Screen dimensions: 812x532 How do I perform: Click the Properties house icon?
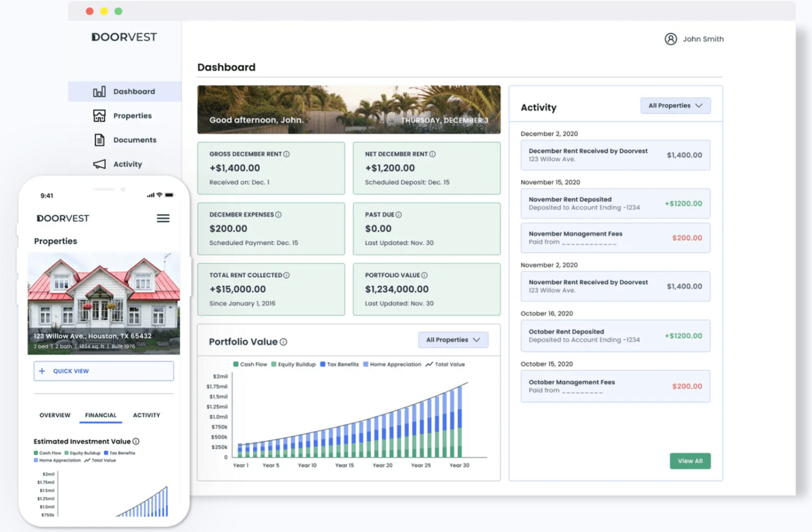click(x=99, y=116)
